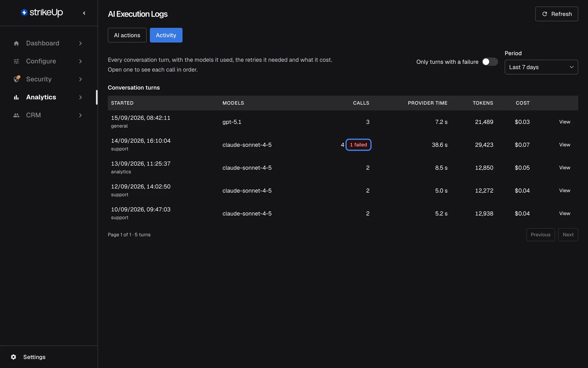Open the Security sidebar item
The width and height of the screenshot is (588, 368).
[48, 79]
